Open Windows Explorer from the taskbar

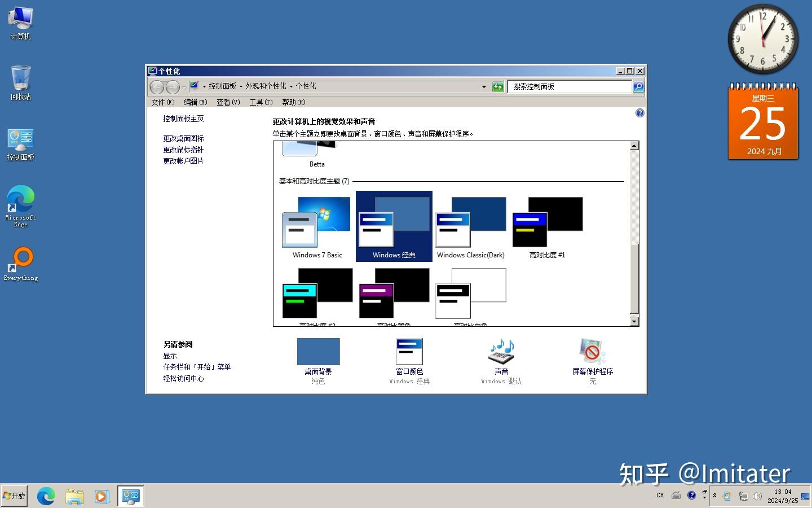click(x=74, y=496)
